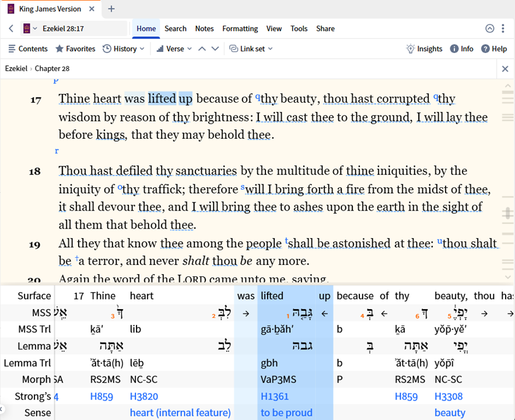Screen dimensions: 515x420
Task: Click the Ezekiel breadcrumb
Action: point(16,69)
